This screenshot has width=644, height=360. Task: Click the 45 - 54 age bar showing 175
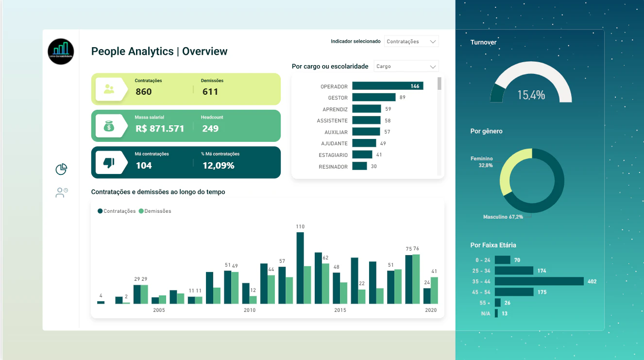[x=514, y=292]
